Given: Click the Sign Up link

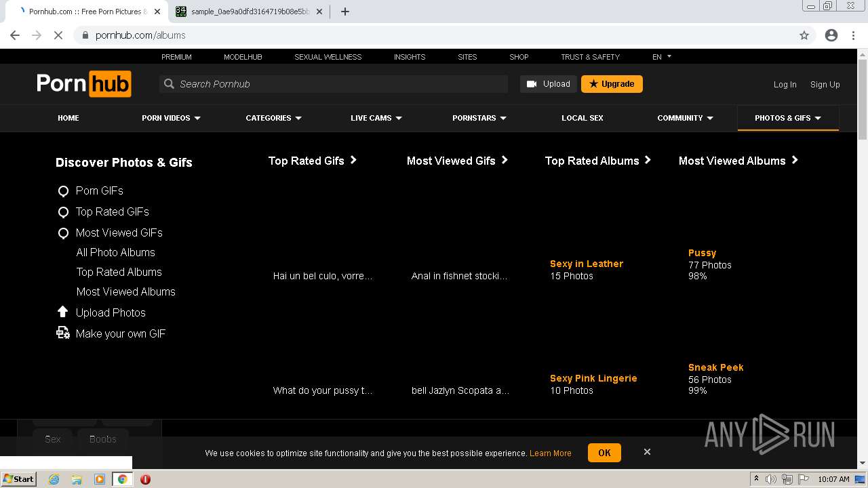Looking at the screenshot, I should (825, 85).
